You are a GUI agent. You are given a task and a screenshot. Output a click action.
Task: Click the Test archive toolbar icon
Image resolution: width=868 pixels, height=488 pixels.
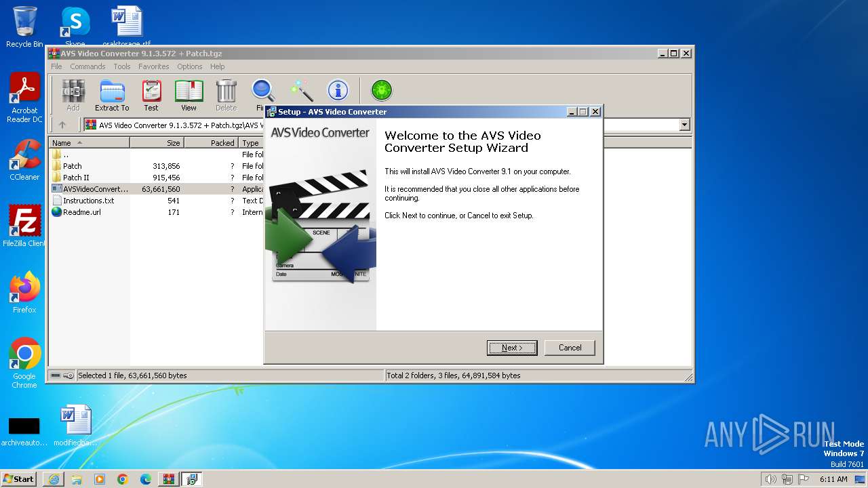151,95
